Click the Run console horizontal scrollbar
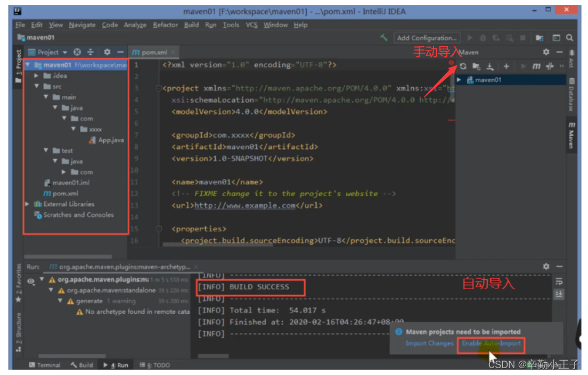The height and width of the screenshot is (375, 588). point(213,356)
